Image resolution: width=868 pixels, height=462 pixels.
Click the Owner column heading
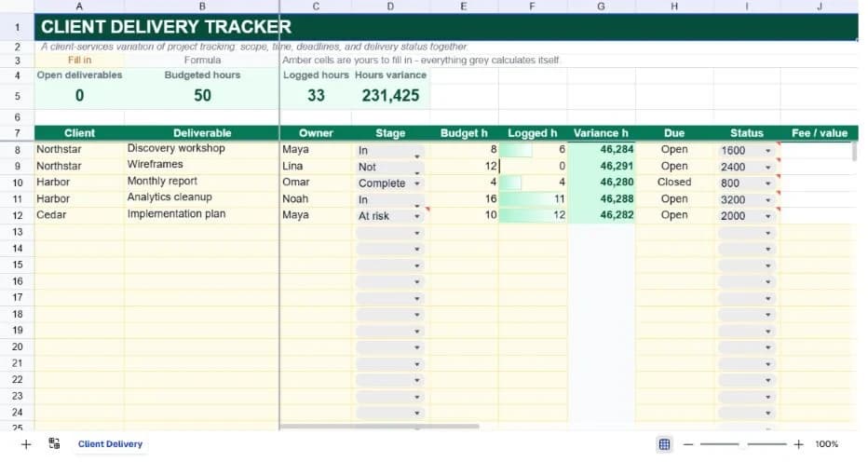pos(316,133)
